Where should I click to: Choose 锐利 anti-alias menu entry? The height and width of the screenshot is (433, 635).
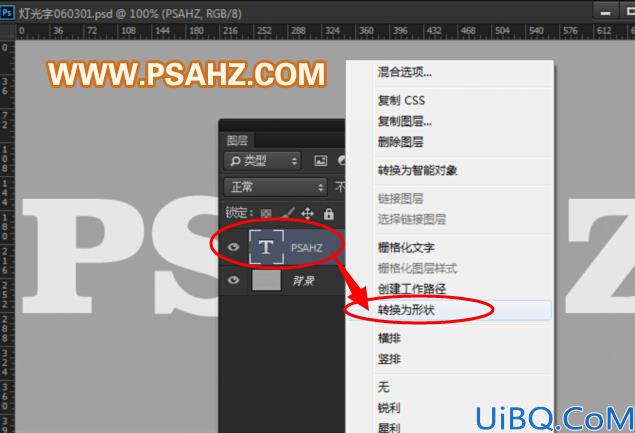coord(389,408)
